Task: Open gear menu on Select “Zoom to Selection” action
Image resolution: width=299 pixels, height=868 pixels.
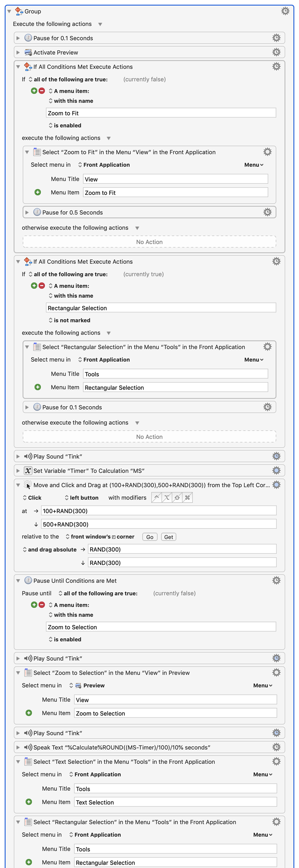Action: tap(276, 673)
